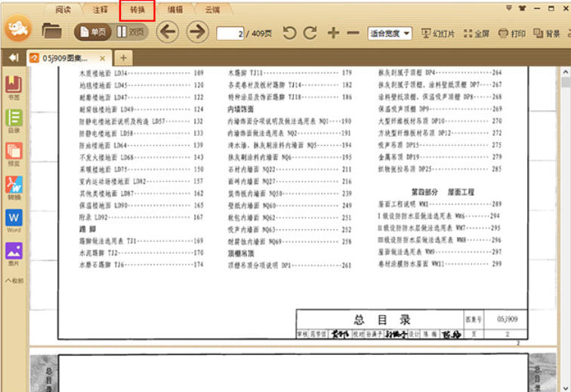Click the 转换 PDF convert sidebar icon
This screenshot has width=571, height=392.
point(14,187)
